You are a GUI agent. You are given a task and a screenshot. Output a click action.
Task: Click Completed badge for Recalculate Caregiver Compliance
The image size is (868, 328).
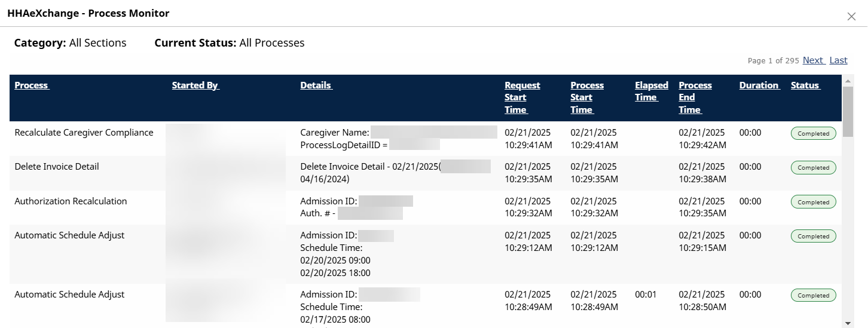[813, 134]
